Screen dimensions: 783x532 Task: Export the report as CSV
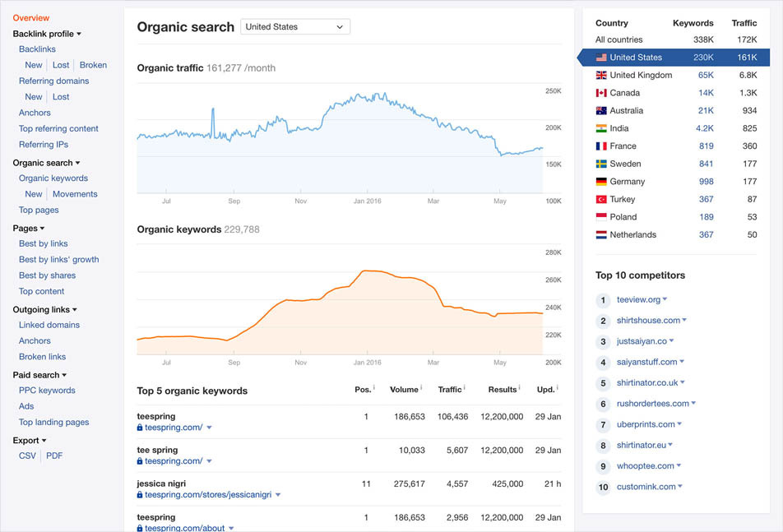click(27, 456)
